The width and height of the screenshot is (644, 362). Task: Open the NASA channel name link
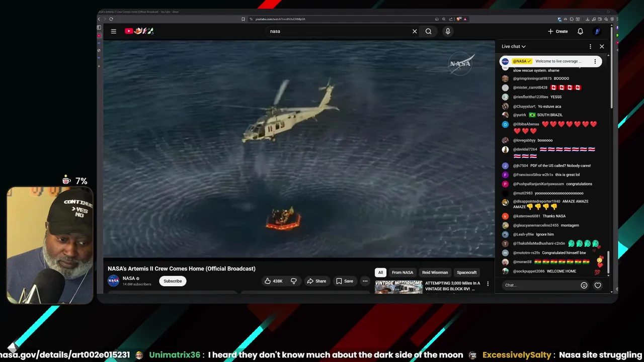pos(129,279)
